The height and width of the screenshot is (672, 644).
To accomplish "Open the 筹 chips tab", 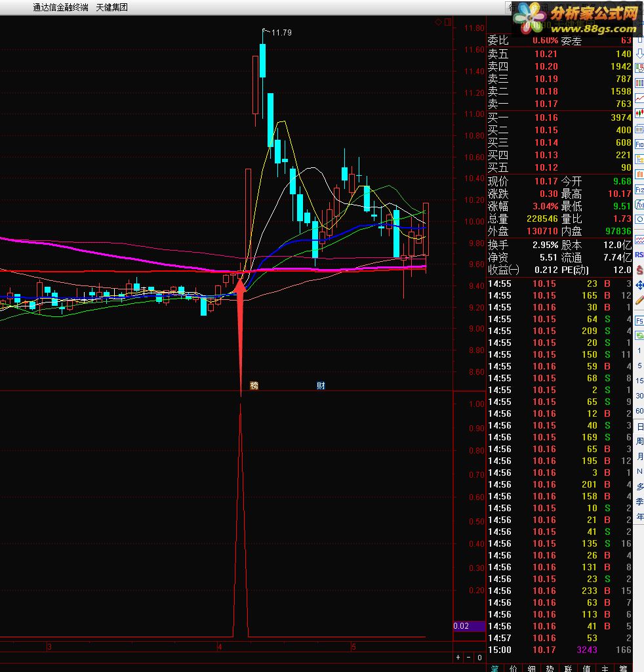I will pos(623,668).
